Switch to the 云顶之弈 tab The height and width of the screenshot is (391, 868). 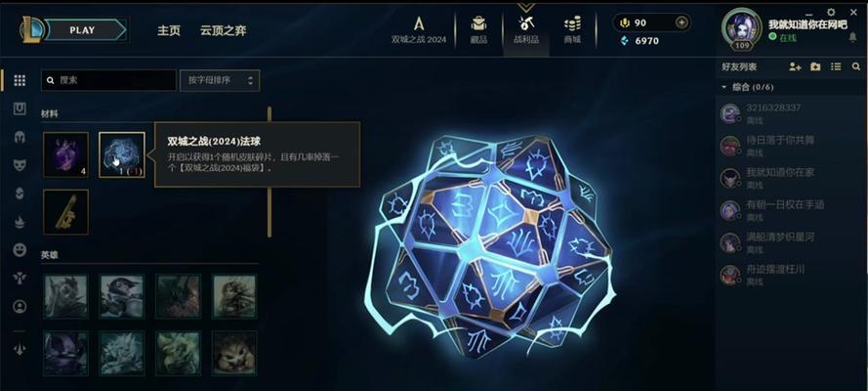[223, 30]
